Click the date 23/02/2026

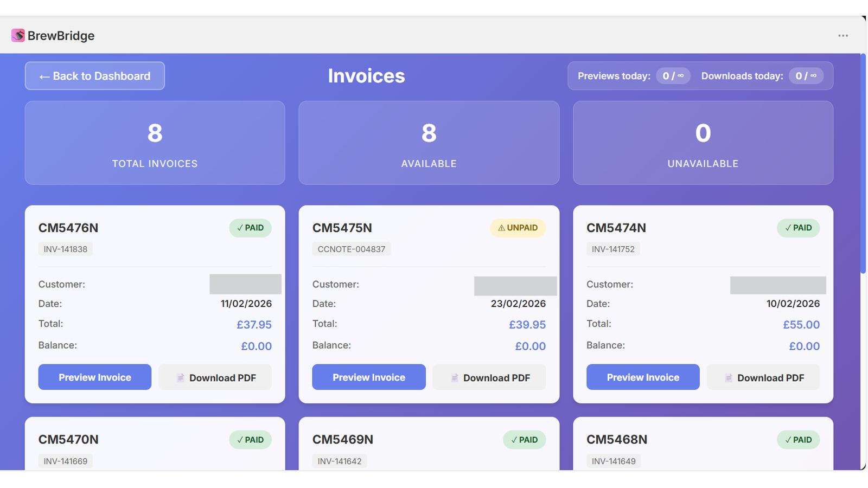click(518, 304)
